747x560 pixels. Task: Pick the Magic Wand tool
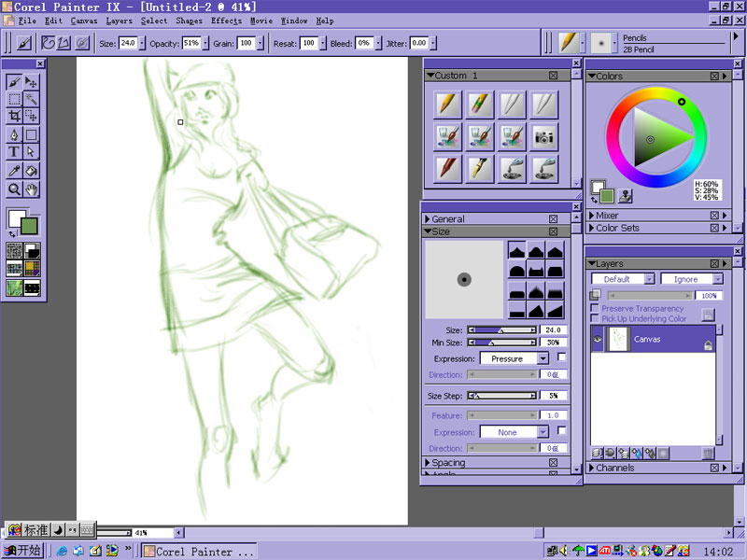32,99
